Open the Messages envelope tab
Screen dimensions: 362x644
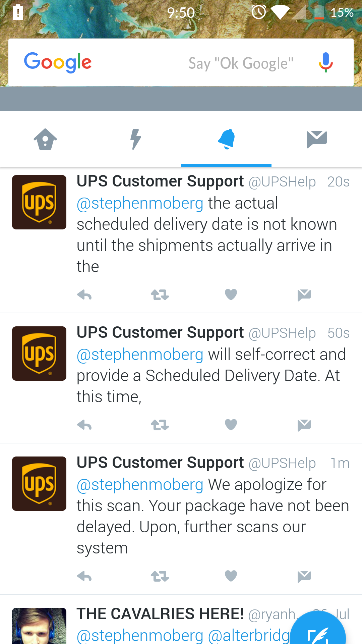point(317,139)
